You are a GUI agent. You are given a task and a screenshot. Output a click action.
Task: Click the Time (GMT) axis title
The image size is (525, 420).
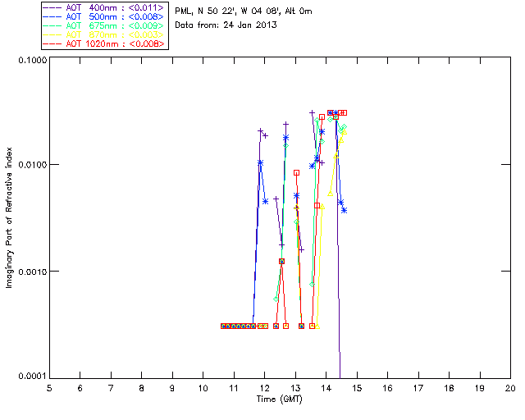coord(280,399)
